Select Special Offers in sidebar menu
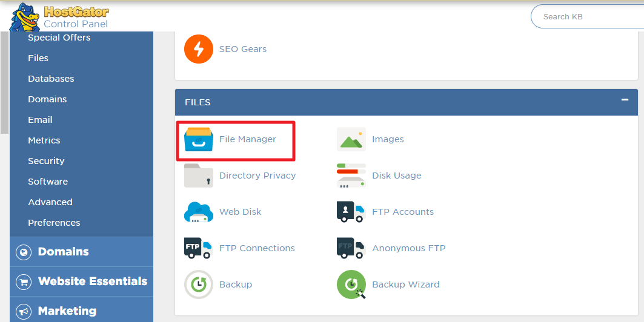Image resolution: width=644 pixels, height=322 pixels. [x=59, y=38]
